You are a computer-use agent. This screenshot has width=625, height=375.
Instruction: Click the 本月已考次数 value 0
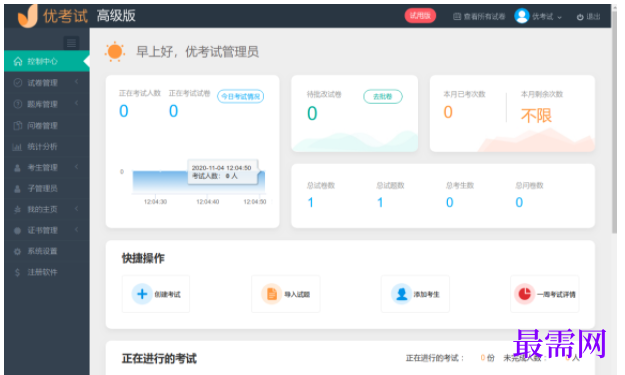(448, 112)
